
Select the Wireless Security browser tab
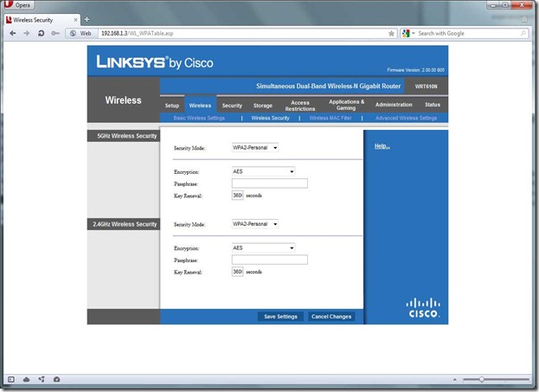click(42, 20)
